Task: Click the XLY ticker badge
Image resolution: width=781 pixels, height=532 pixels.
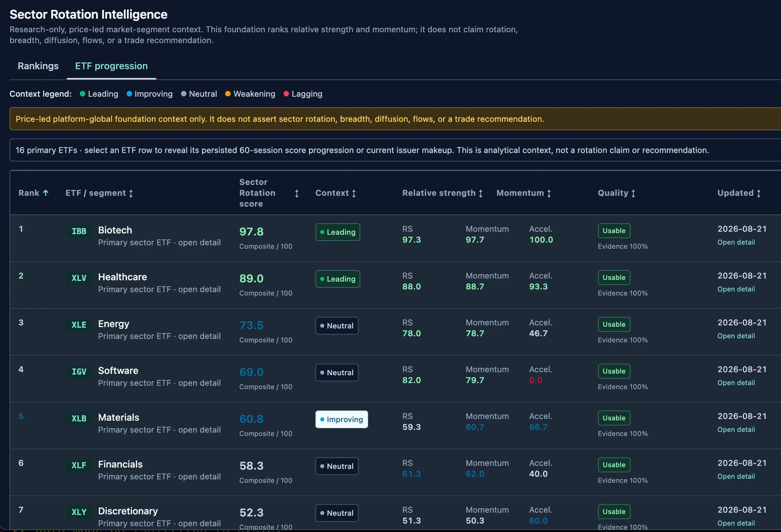Action: (x=79, y=512)
